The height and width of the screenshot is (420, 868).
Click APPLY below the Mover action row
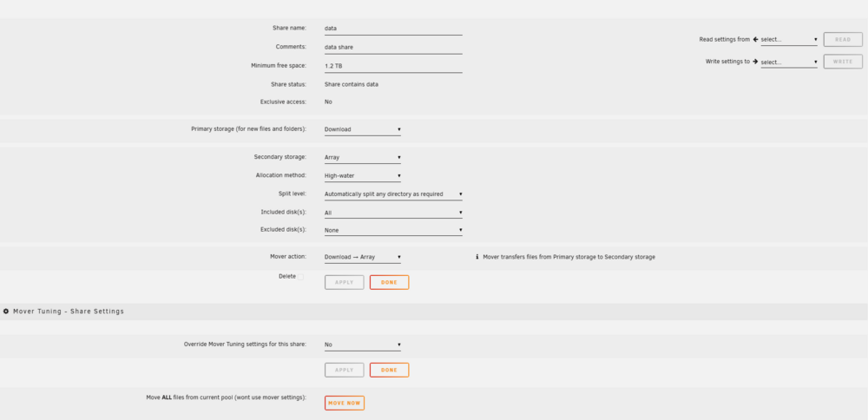point(345,282)
